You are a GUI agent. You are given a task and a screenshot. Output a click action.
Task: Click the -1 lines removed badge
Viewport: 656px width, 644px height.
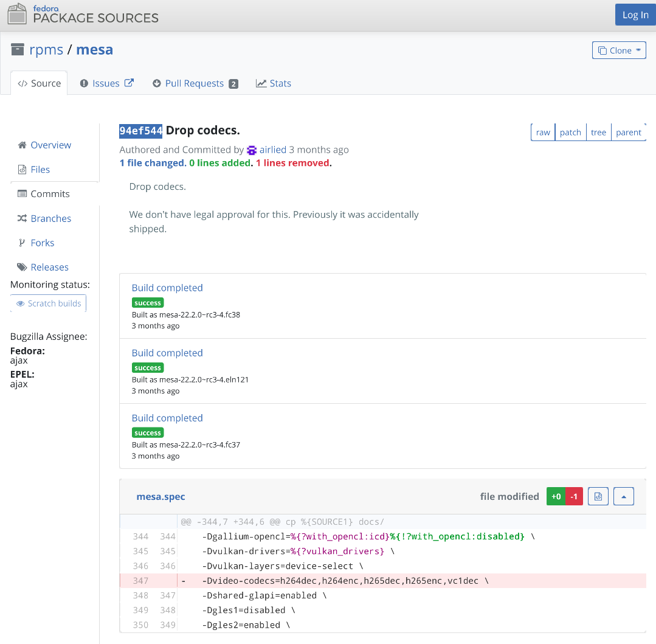click(x=574, y=497)
